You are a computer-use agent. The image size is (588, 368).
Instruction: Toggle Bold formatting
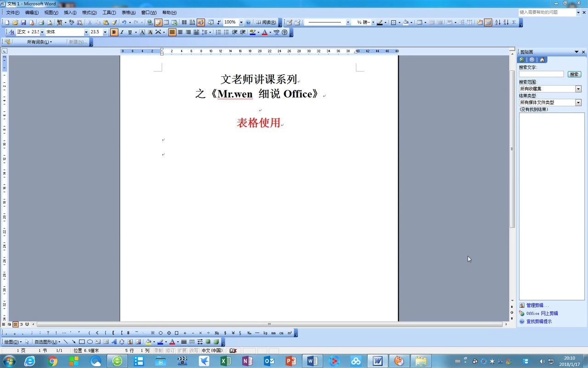coord(114,32)
